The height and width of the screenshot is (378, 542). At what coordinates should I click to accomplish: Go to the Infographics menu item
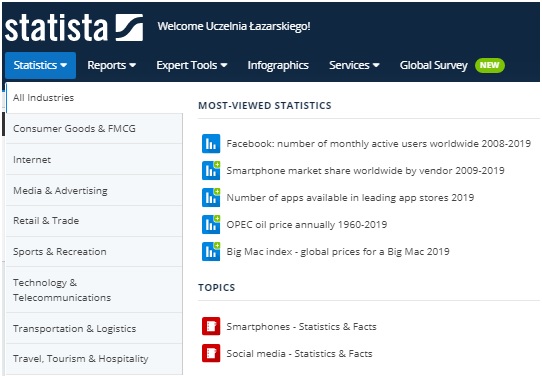[278, 65]
